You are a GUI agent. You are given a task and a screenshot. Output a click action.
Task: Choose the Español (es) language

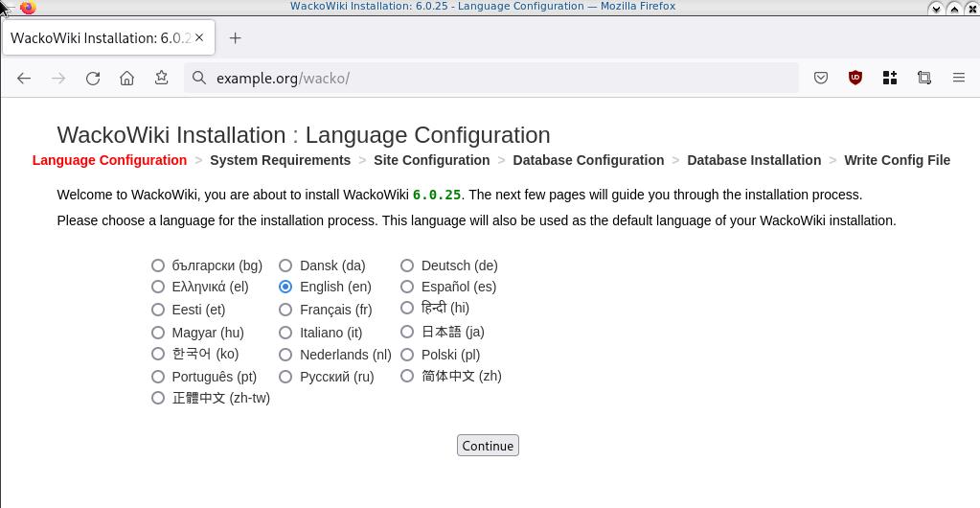click(x=407, y=287)
